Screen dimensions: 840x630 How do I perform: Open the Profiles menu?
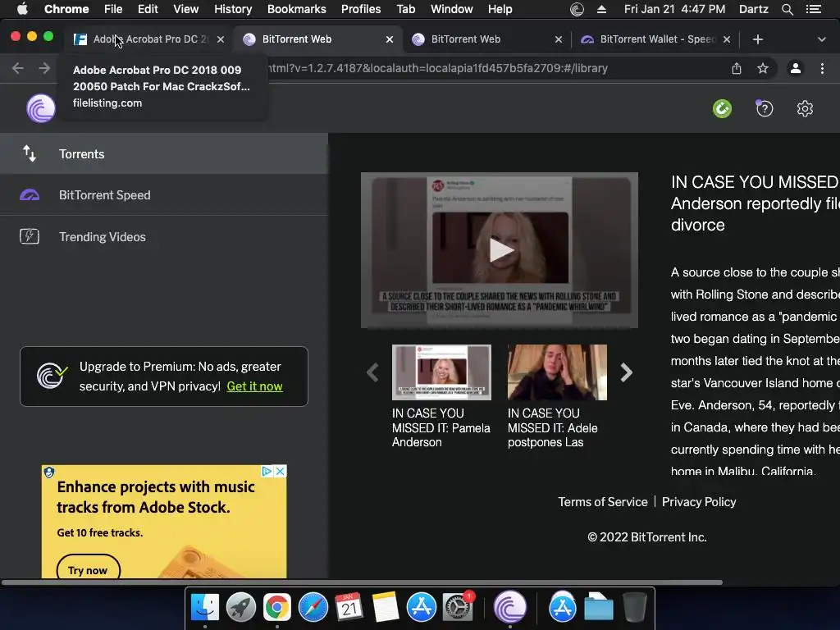pyautogui.click(x=361, y=9)
